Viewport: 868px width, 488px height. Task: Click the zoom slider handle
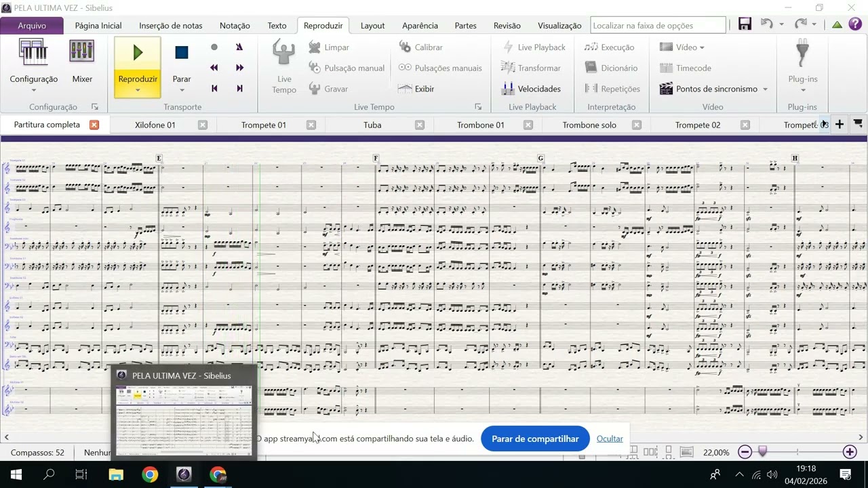pyautogui.click(x=763, y=452)
